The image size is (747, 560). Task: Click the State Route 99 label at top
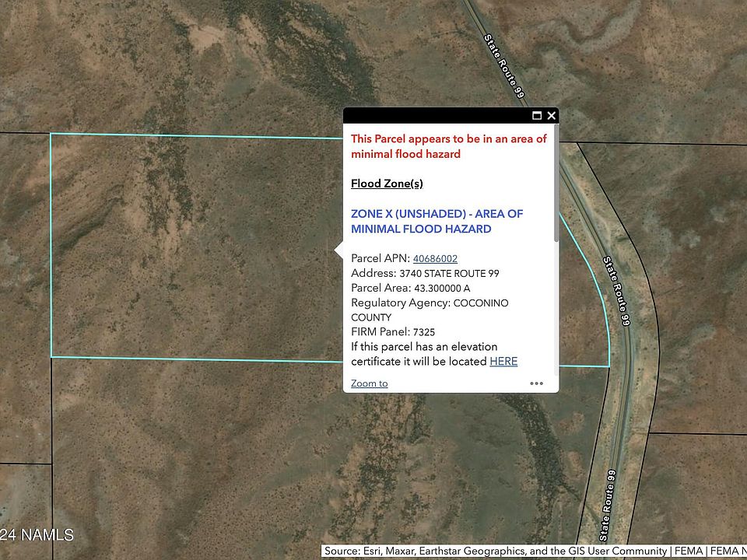504,65
